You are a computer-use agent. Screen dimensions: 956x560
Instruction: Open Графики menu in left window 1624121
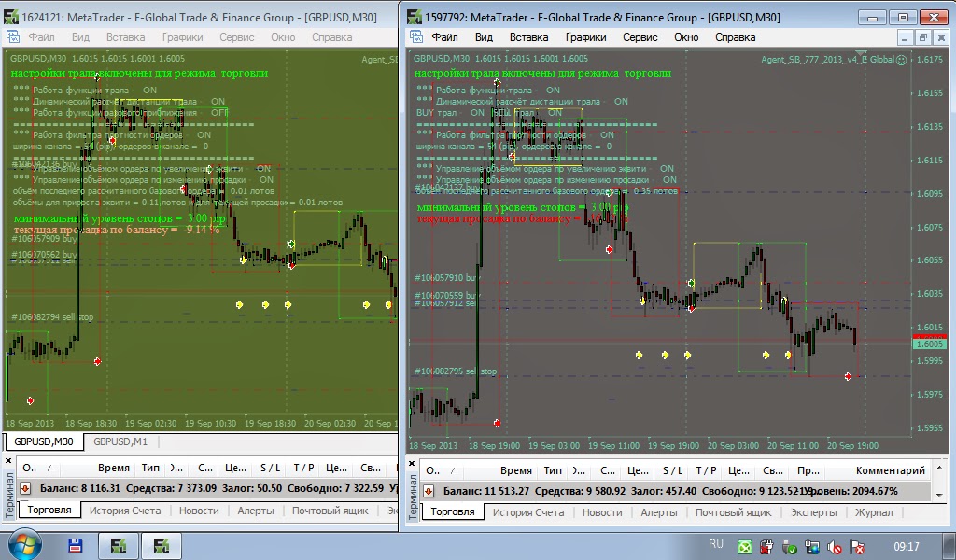point(182,37)
